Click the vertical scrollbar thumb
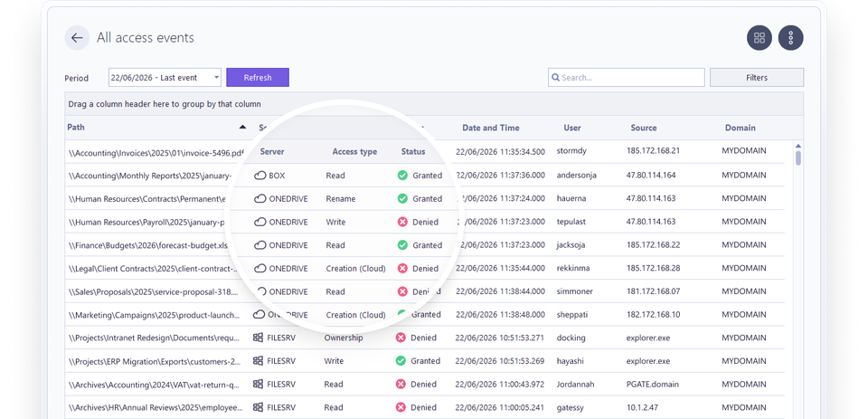 click(798, 158)
